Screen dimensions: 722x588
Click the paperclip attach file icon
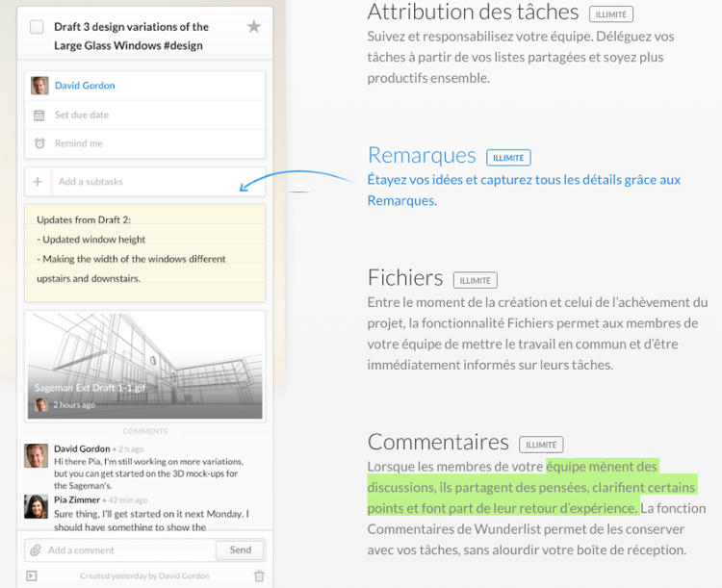[x=36, y=550]
